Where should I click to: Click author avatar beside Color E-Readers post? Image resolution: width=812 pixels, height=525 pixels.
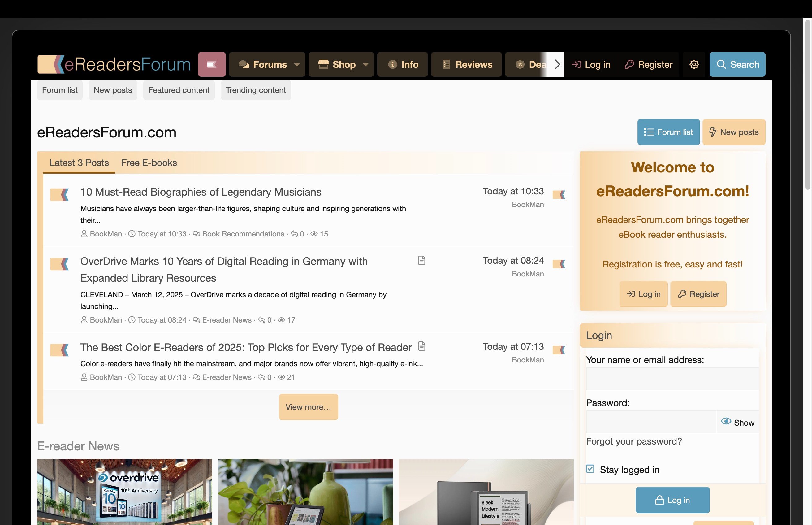(x=60, y=350)
